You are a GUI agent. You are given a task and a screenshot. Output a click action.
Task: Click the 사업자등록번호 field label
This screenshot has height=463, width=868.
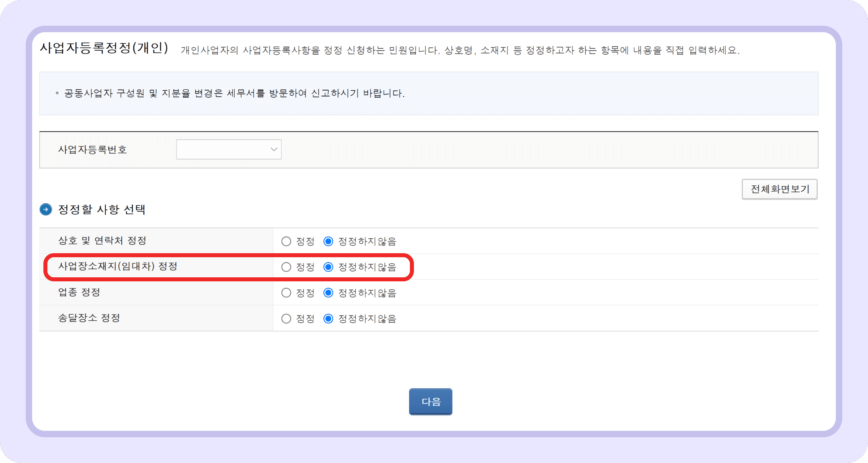point(92,150)
